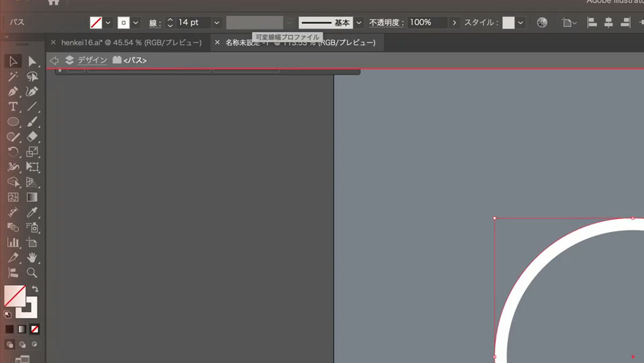Image resolution: width=644 pixels, height=363 pixels.
Task: Select the Lasso tool
Action: coord(32,76)
